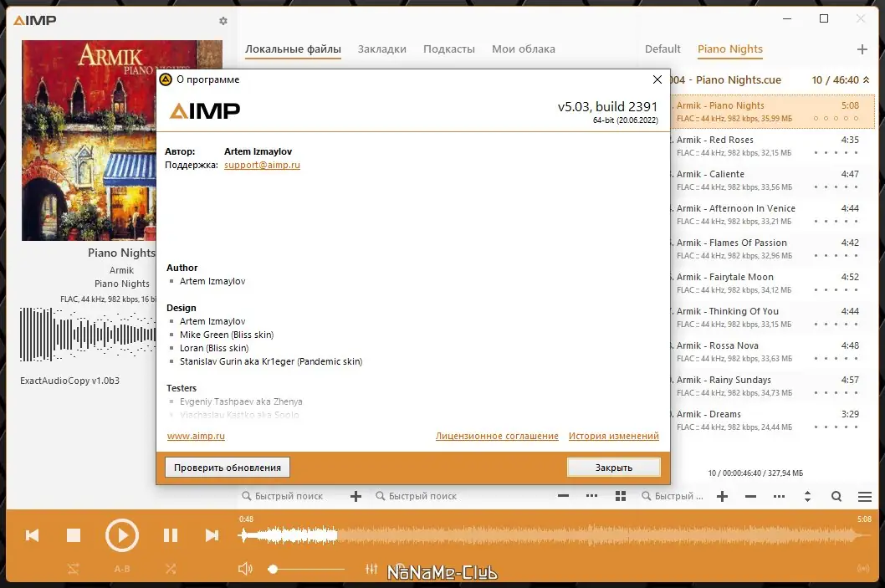The height and width of the screenshot is (588, 885).
Task: Select track Armik - Afternoon In Venice
Action: (x=772, y=214)
